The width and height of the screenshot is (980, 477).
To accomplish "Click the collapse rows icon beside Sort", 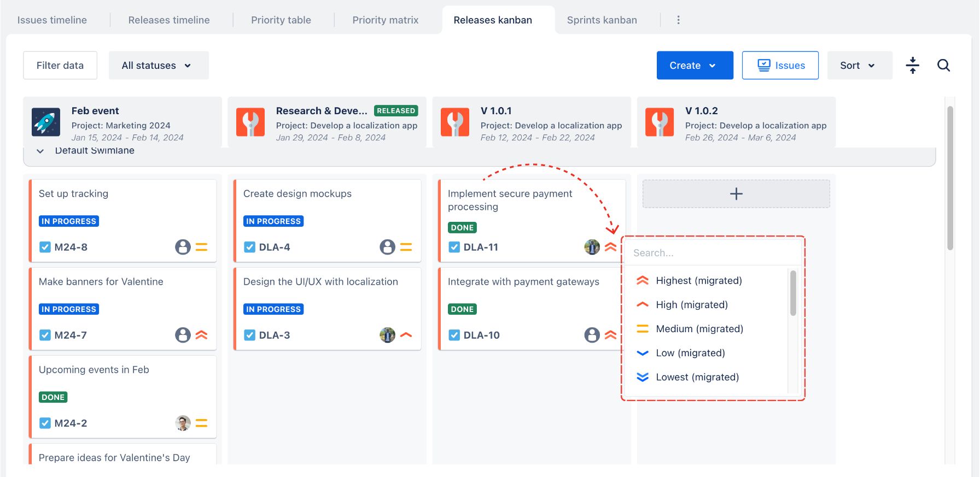I will tap(912, 66).
